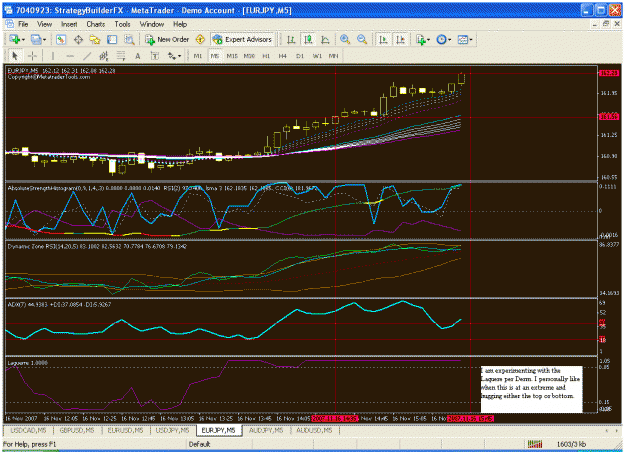The height and width of the screenshot is (452, 625).
Task: Open the Tools menu
Action: point(122,24)
